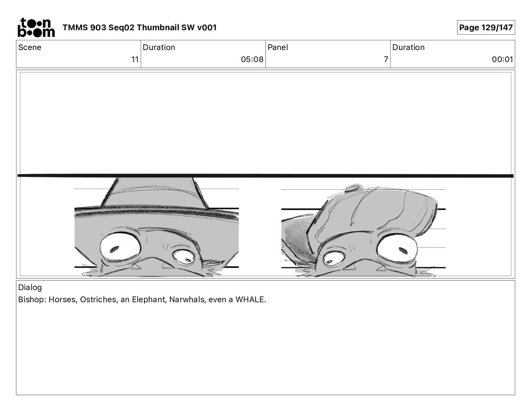
Task: Select scene number value '11'
Action: (x=135, y=59)
